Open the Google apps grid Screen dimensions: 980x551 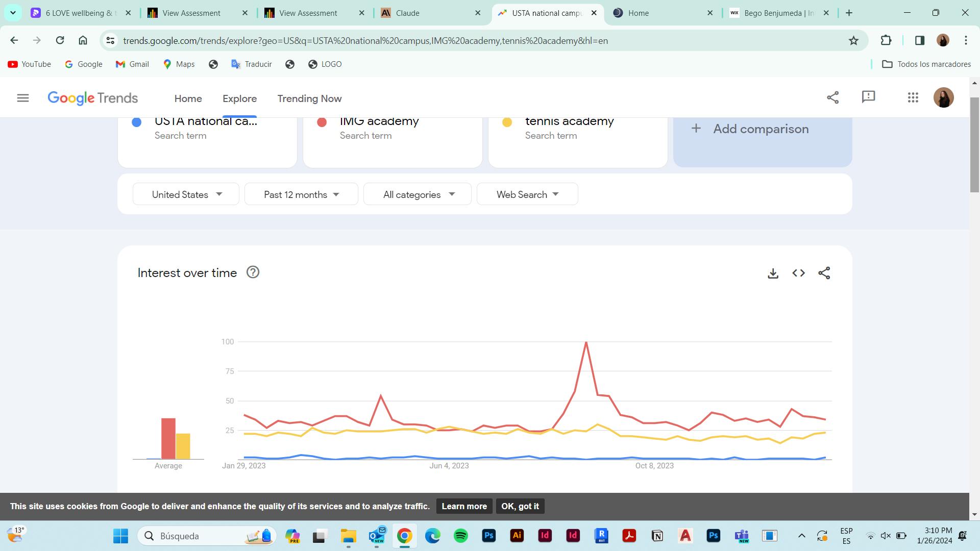913,97
